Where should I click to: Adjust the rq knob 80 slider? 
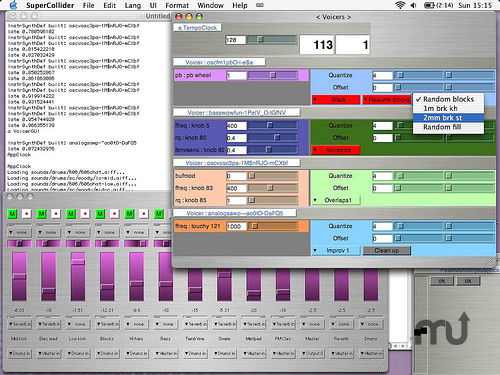tap(273, 138)
